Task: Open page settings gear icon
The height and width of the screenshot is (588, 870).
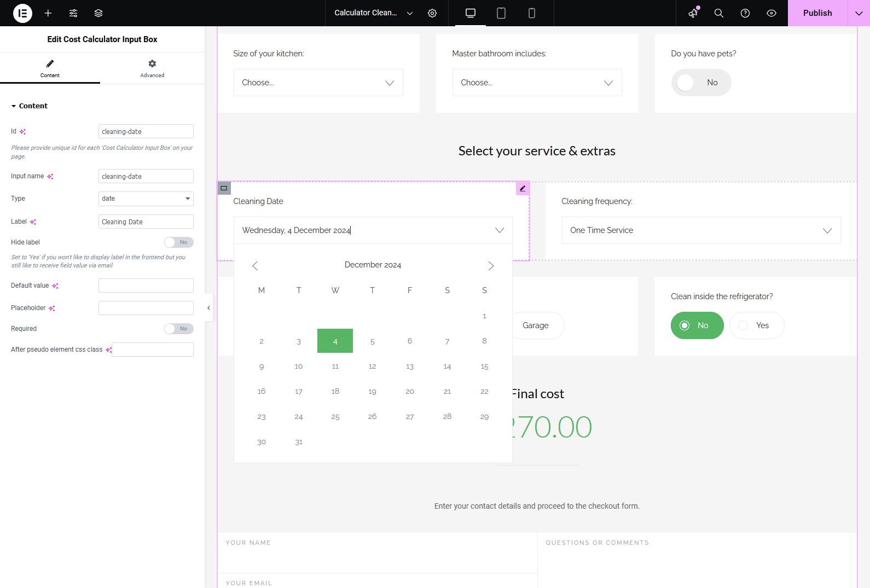Action: [432, 13]
